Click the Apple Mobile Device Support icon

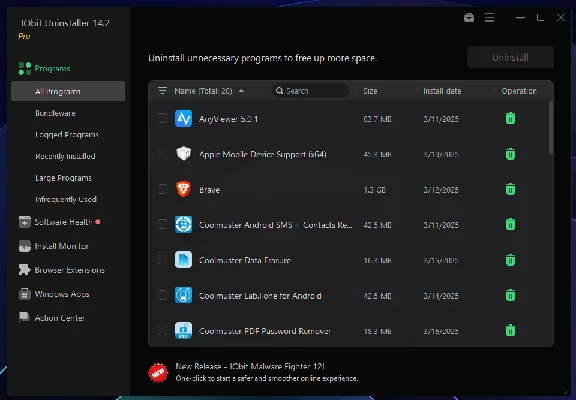tap(183, 154)
